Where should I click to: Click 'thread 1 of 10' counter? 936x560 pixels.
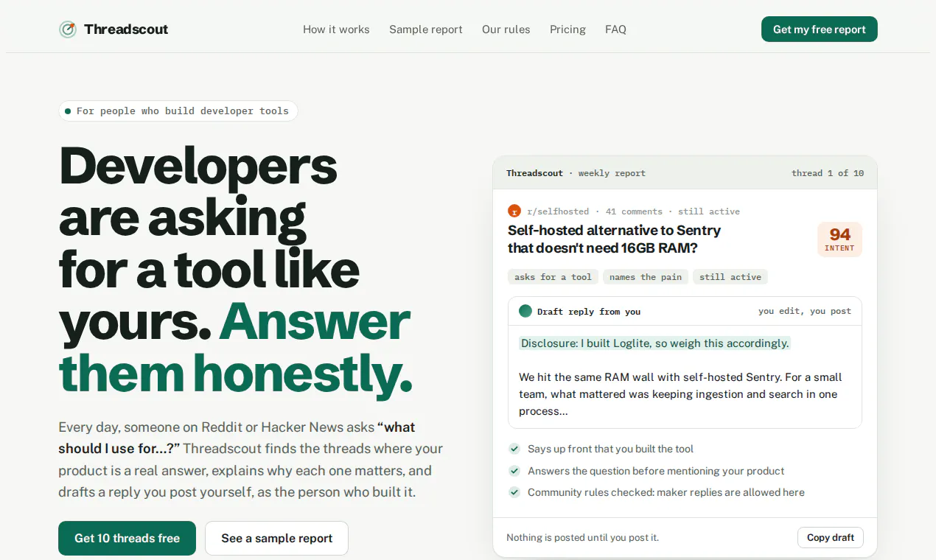(x=828, y=173)
